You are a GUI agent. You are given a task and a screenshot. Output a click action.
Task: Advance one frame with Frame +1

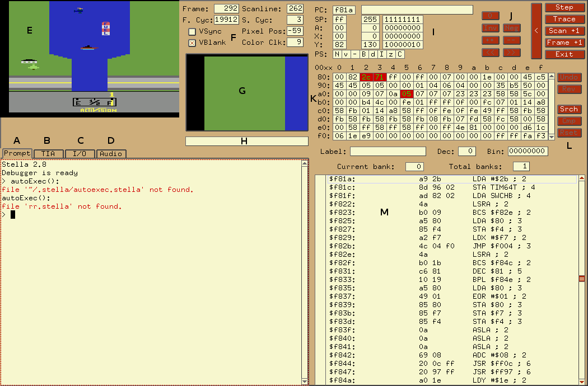564,43
